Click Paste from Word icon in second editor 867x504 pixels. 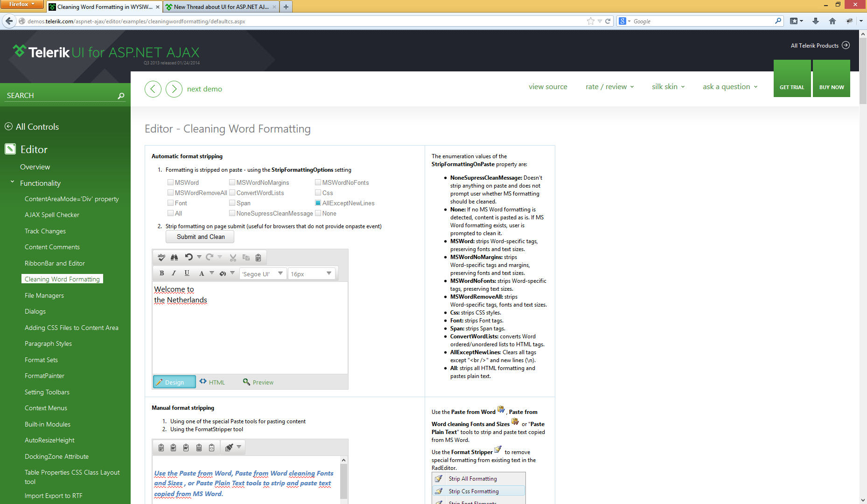click(173, 448)
